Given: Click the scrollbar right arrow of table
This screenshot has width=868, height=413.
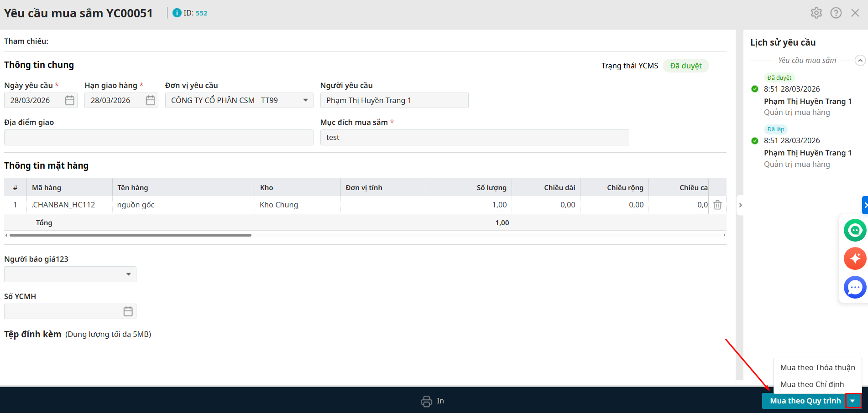Looking at the screenshot, I should (x=724, y=235).
